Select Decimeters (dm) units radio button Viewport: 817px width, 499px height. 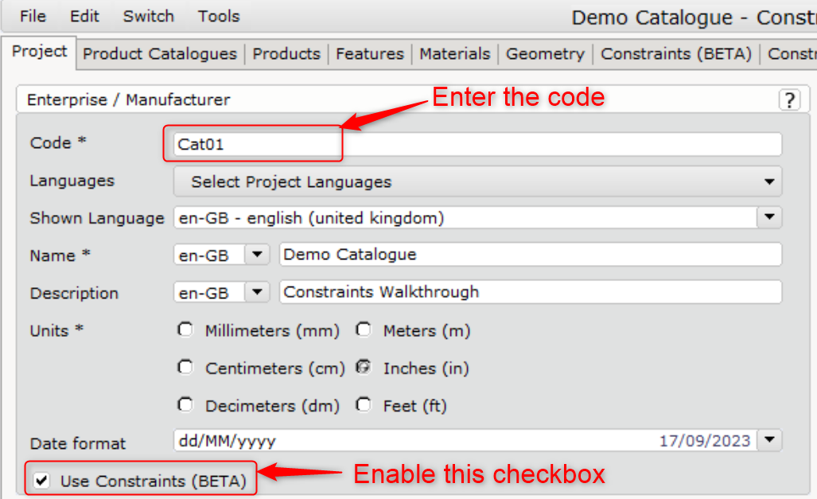pyautogui.click(x=185, y=405)
